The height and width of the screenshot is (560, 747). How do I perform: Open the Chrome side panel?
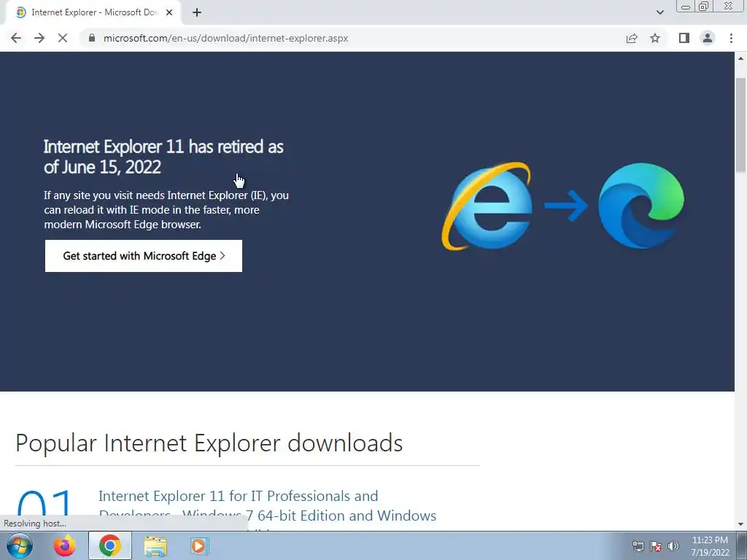tap(684, 38)
